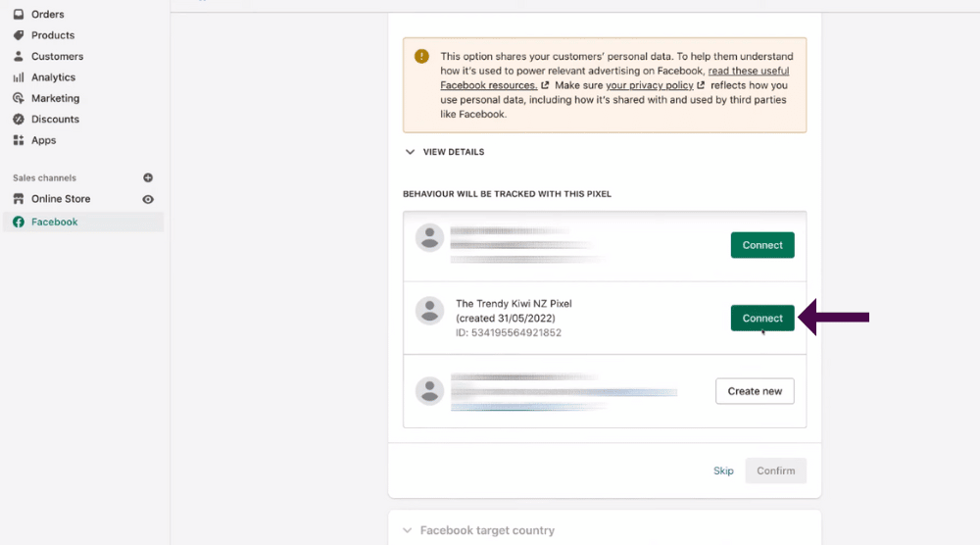Viewport: 980px width, 545px height.
Task: Click Create new pixel button
Action: point(755,391)
